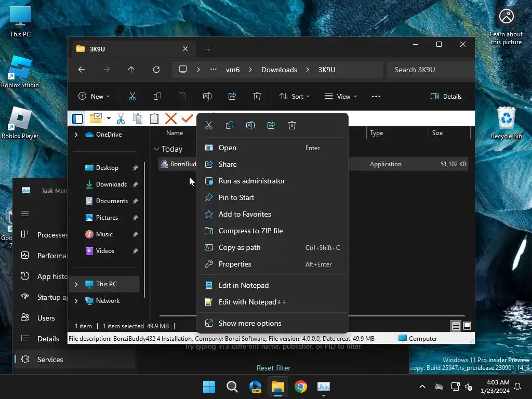Image resolution: width=532 pixels, height=399 pixels.
Task: Collapse the Today group
Action: click(x=156, y=149)
